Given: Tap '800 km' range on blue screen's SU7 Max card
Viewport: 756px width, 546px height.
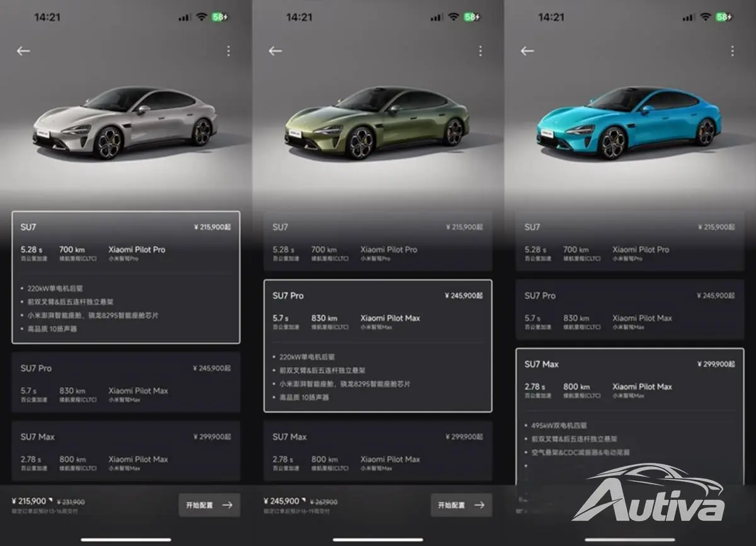Looking at the screenshot, I should [x=576, y=387].
